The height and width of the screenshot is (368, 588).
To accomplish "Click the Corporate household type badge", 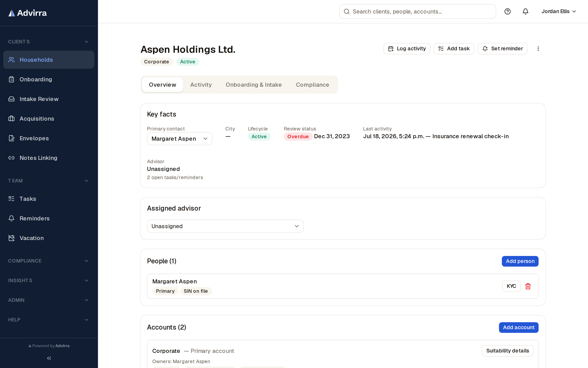I will tap(156, 62).
